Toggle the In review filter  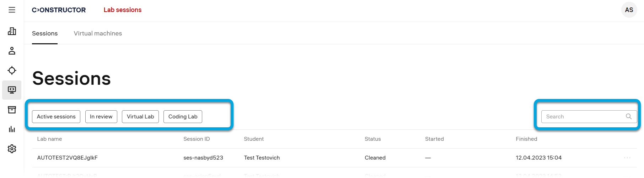pos(101,117)
